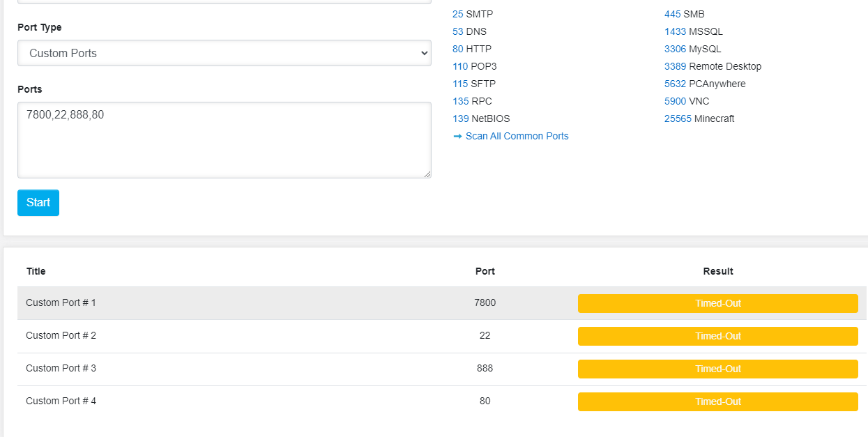The image size is (868, 437).
Task: Select port 110 POP3 link
Action: tap(460, 66)
